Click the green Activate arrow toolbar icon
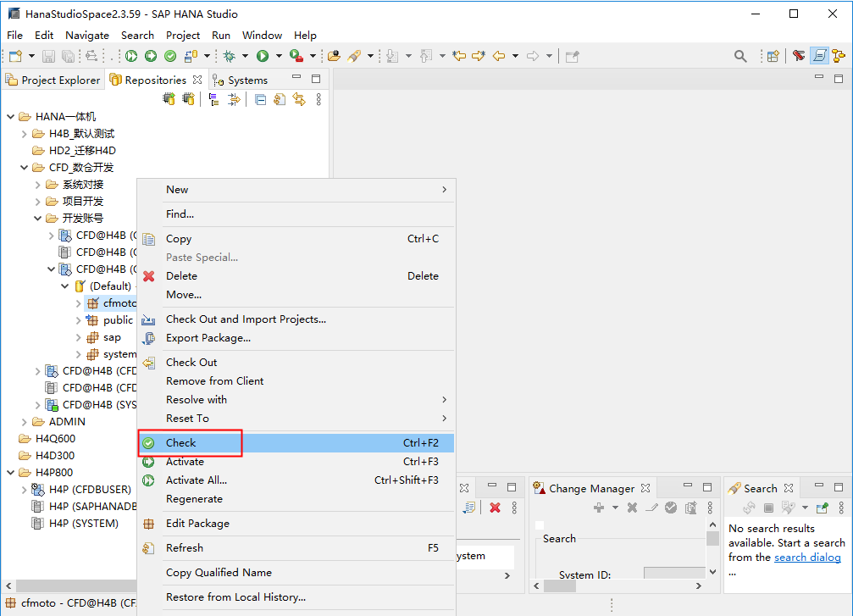 point(151,56)
